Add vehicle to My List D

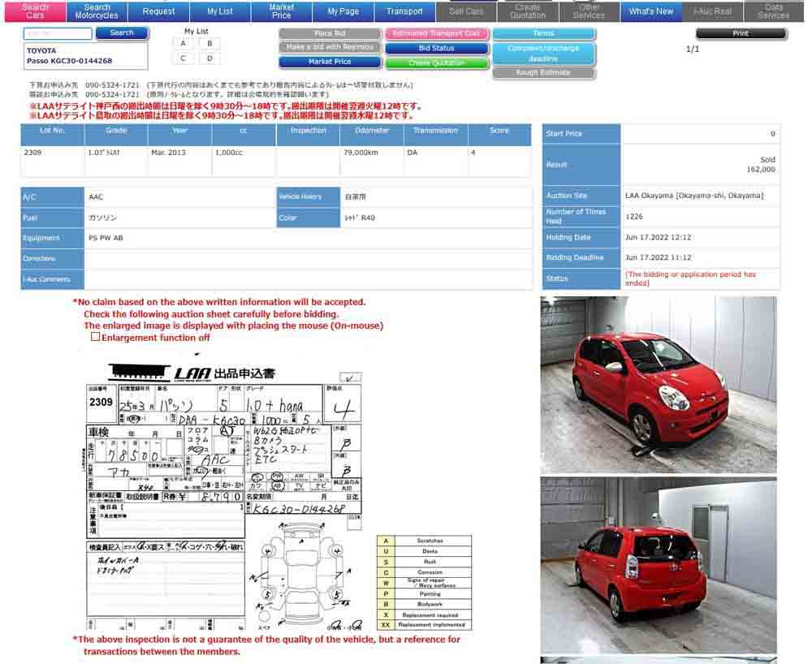(209, 58)
